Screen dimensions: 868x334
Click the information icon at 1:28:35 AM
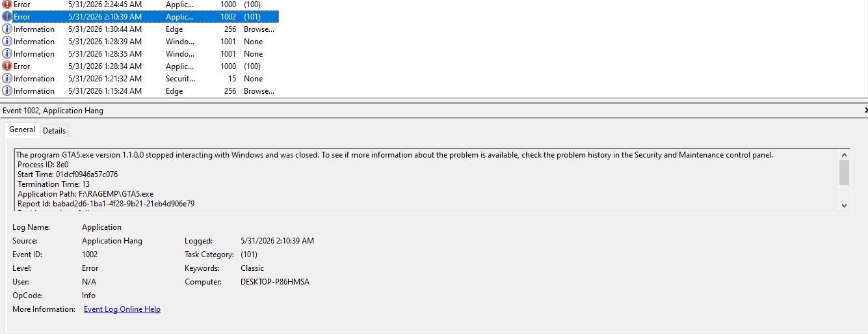point(7,54)
